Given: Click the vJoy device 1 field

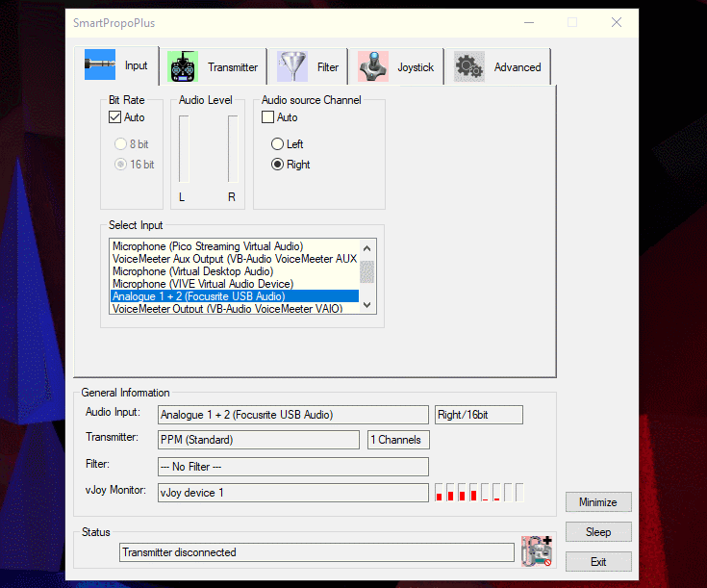Looking at the screenshot, I should pyautogui.click(x=293, y=493).
